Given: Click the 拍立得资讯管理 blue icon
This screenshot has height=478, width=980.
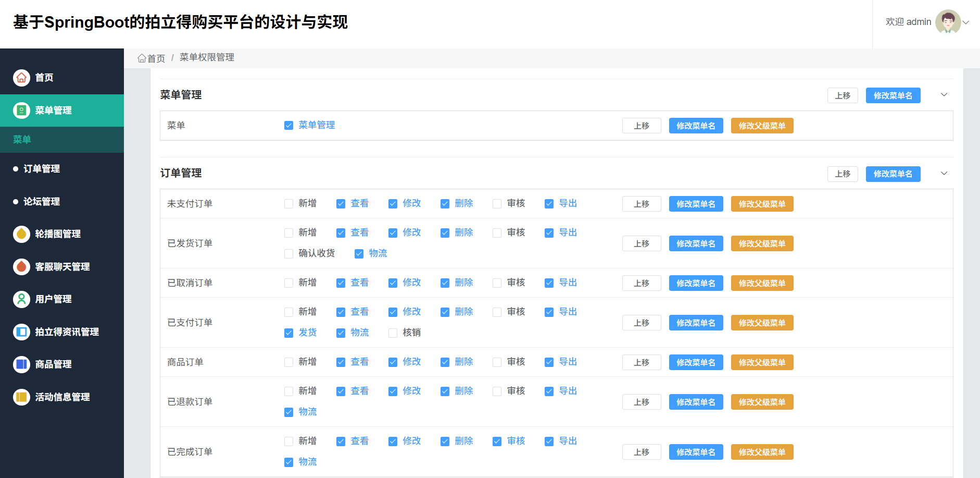Looking at the screenshot, I should (x=21, y=332).
